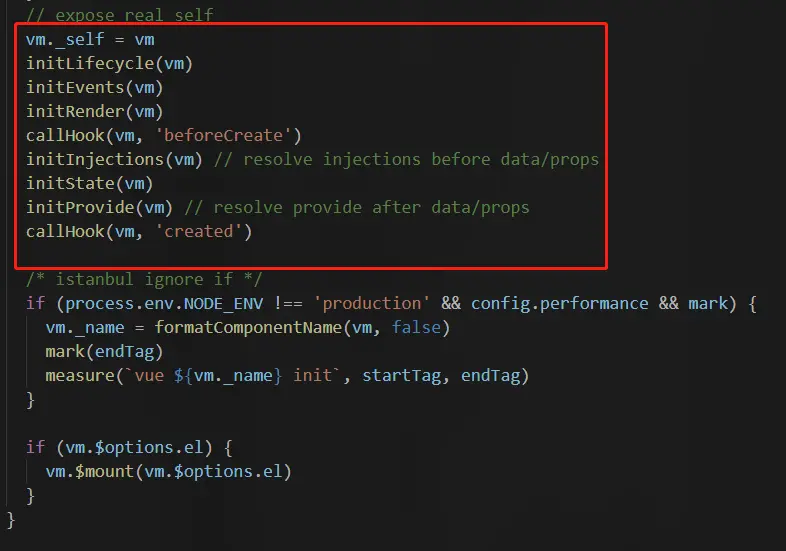
Task: Click the 'production' string literal
Action: tap(371, 303)
